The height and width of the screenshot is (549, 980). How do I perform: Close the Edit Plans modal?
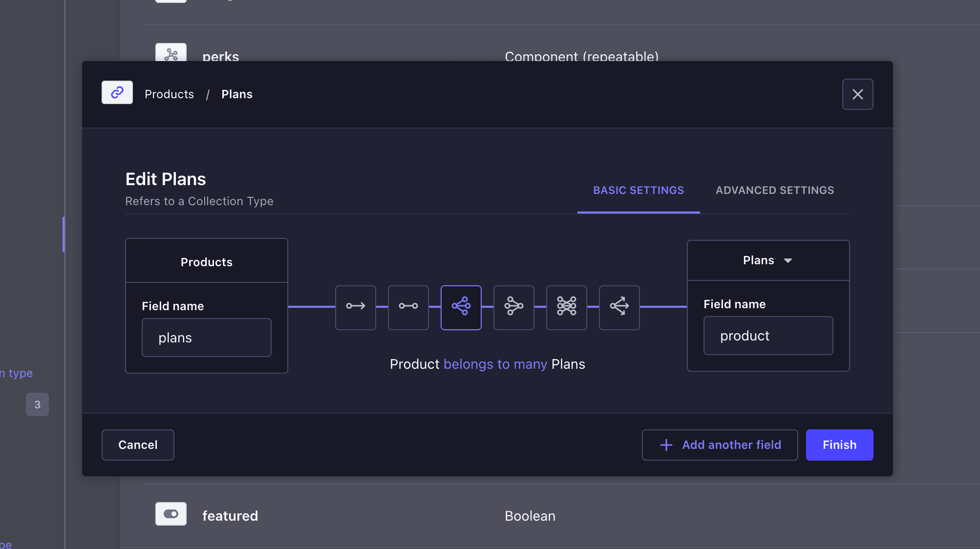[858, 94]
